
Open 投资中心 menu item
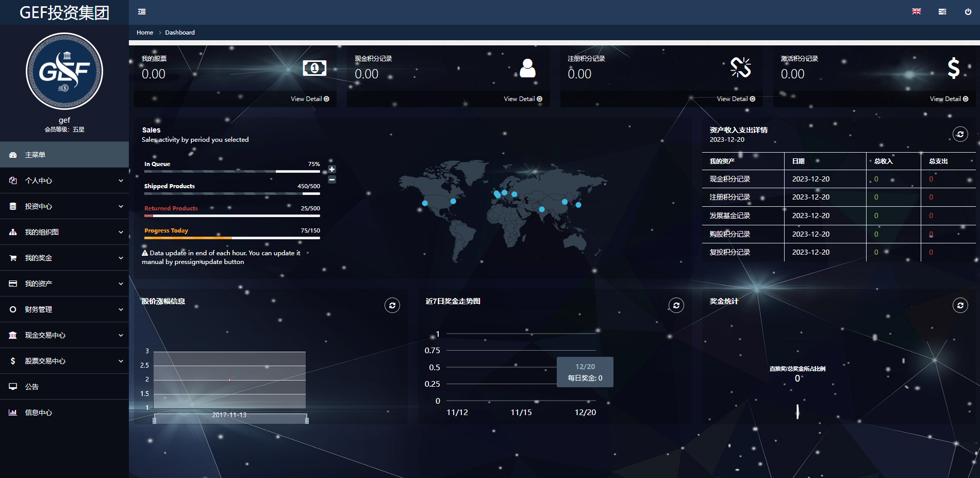coord(64,206)
